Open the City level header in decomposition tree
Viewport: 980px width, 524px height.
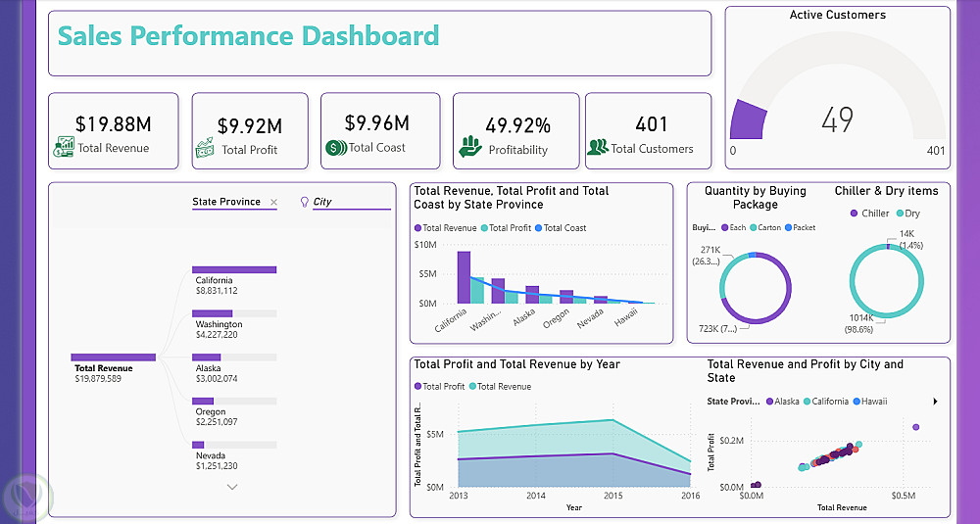tap(321, 202)
